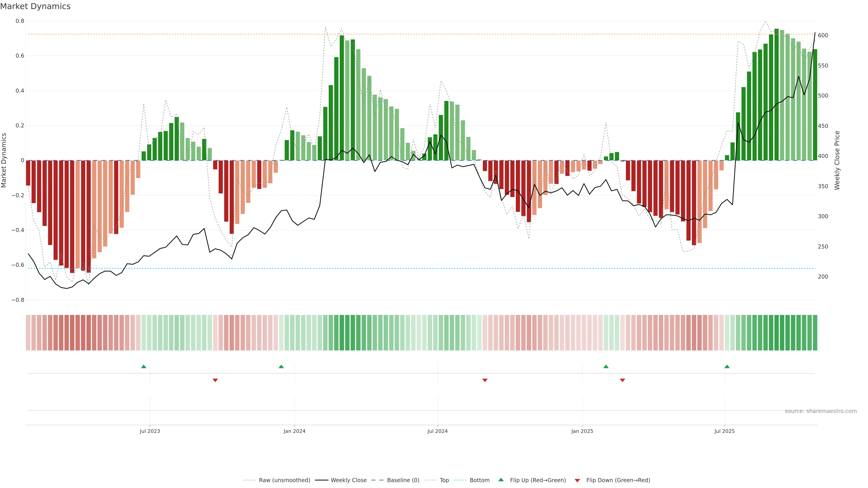Click the flip-up triangle at Jul 2025
This screenshot has width=868, height=488.
click(727, 366)
